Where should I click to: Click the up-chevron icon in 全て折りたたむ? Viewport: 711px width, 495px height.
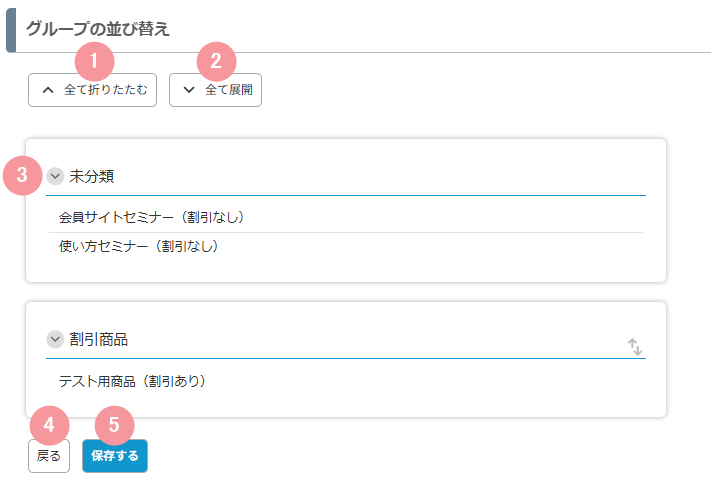point(48,90)
